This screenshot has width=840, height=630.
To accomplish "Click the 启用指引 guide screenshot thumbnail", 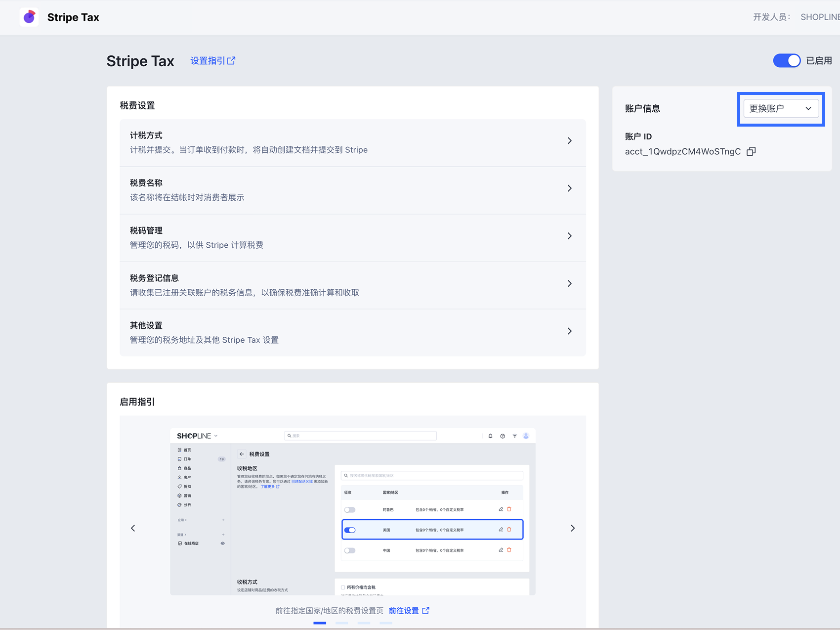I will [353, 512].
